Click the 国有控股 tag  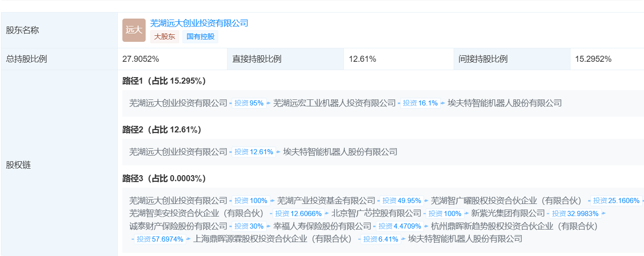[x=201, y=37]
